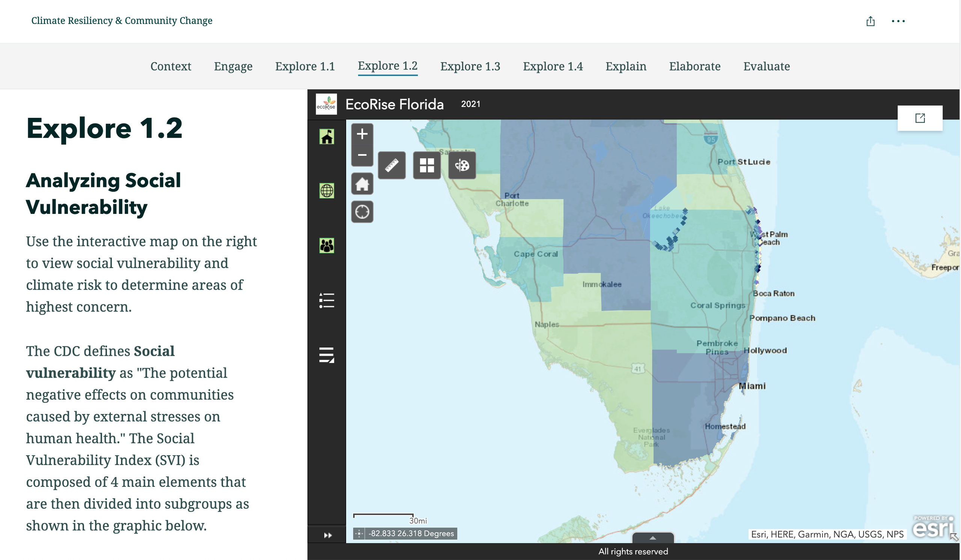Open the map in a new window

920,118
